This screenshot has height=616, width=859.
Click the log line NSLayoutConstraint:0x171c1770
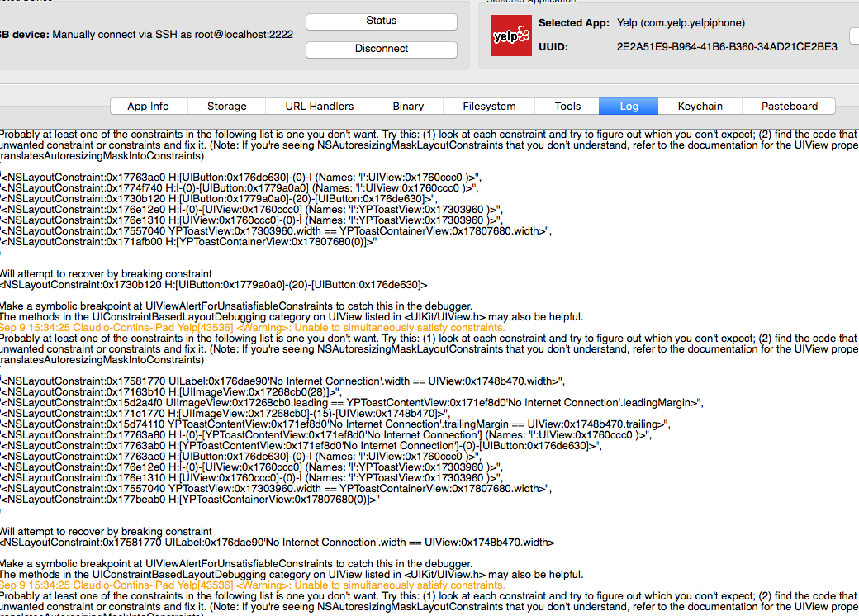[x=225, y=414]
